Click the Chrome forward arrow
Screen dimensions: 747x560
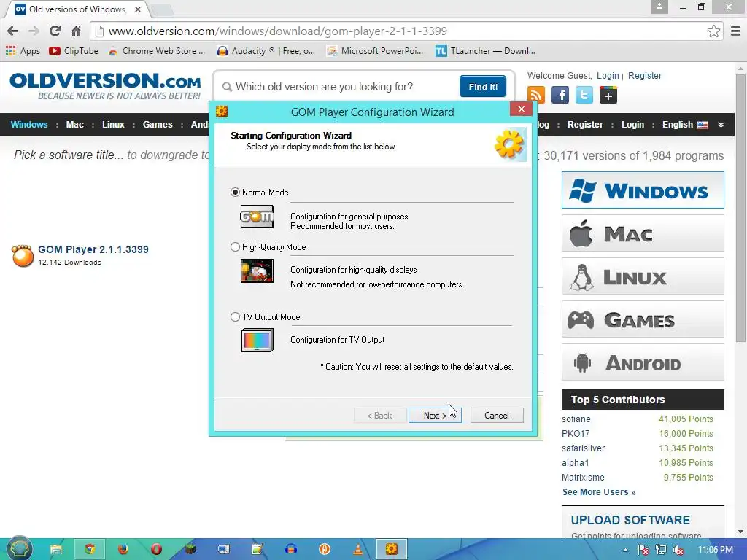[x=34, y=31]
